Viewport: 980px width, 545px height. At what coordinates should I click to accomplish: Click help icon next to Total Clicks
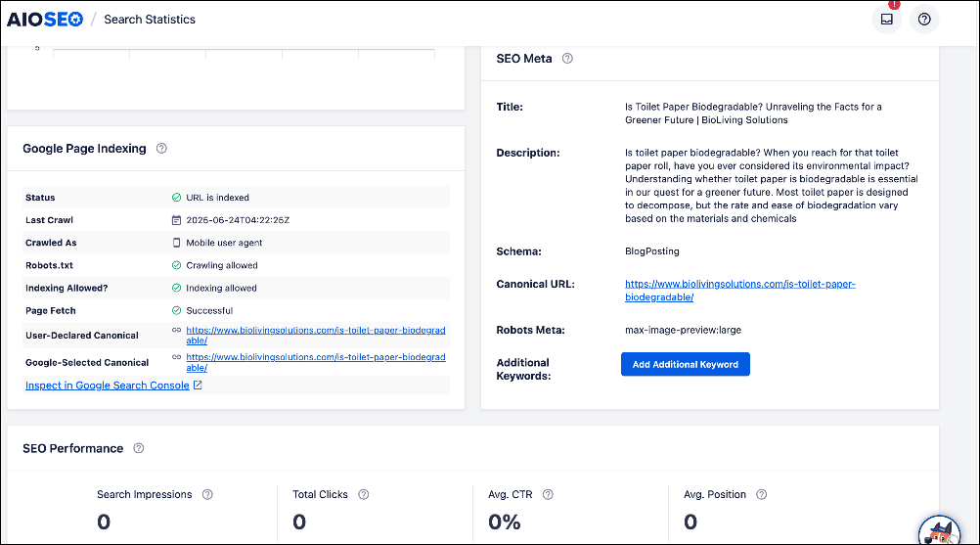(x=363, y=494)
